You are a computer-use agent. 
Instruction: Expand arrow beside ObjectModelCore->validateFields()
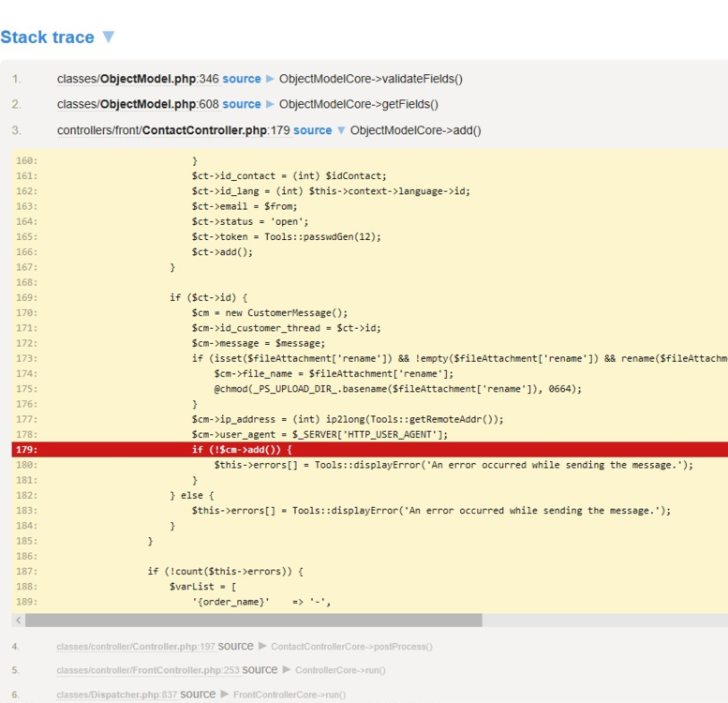(x=271, y=79)
